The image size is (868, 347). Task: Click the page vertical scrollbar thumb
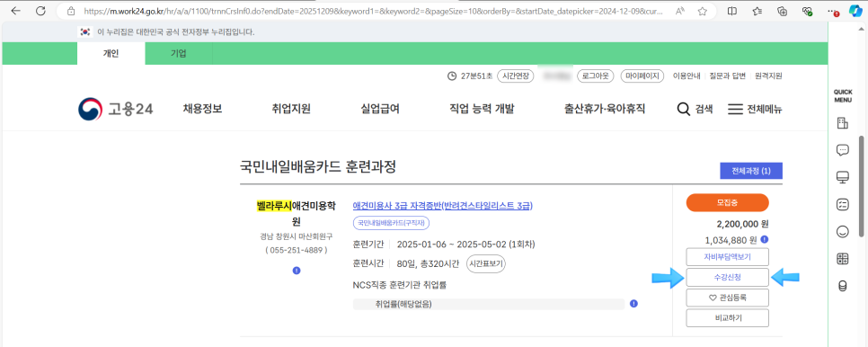coord(863,185)
